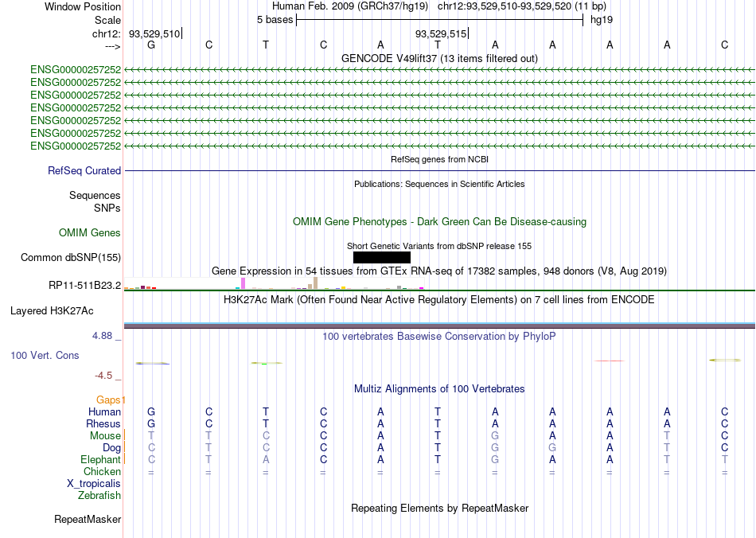Click the Rhesus alignment row label
The width and height of the screenshot is (756, 538).
pos(103,423)
